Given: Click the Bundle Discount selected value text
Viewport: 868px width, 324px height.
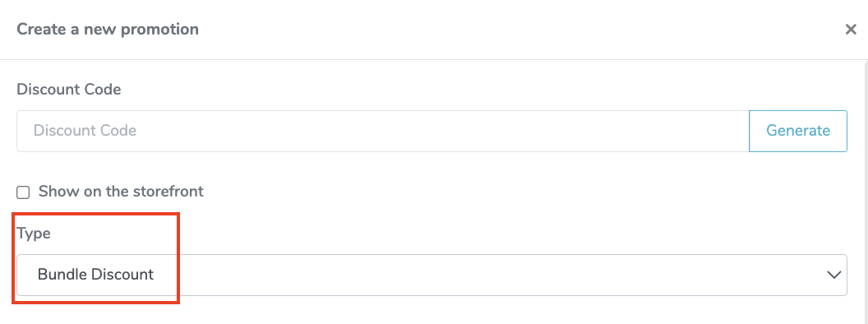Looking at the screenshot, I should click(x=96, y=274).
